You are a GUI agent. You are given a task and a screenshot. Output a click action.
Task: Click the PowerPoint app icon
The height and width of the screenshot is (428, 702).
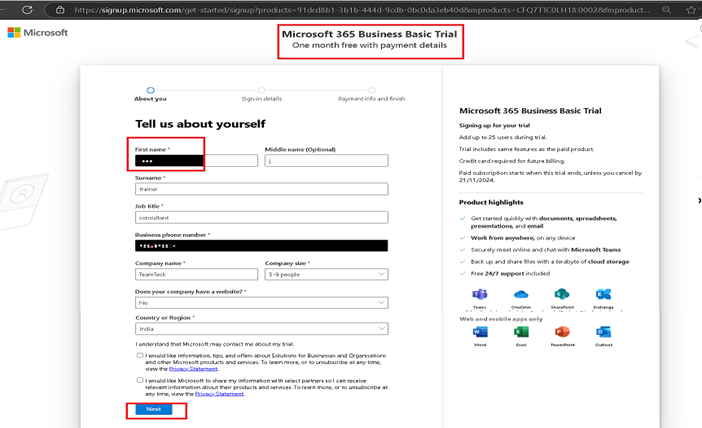(562, 332)
